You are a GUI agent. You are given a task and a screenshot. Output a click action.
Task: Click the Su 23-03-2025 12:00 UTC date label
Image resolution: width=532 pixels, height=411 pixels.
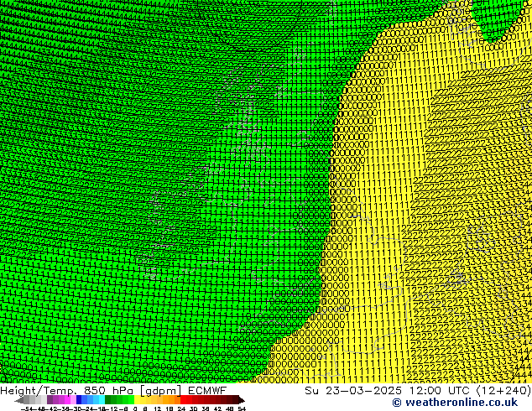click(418, 390)
